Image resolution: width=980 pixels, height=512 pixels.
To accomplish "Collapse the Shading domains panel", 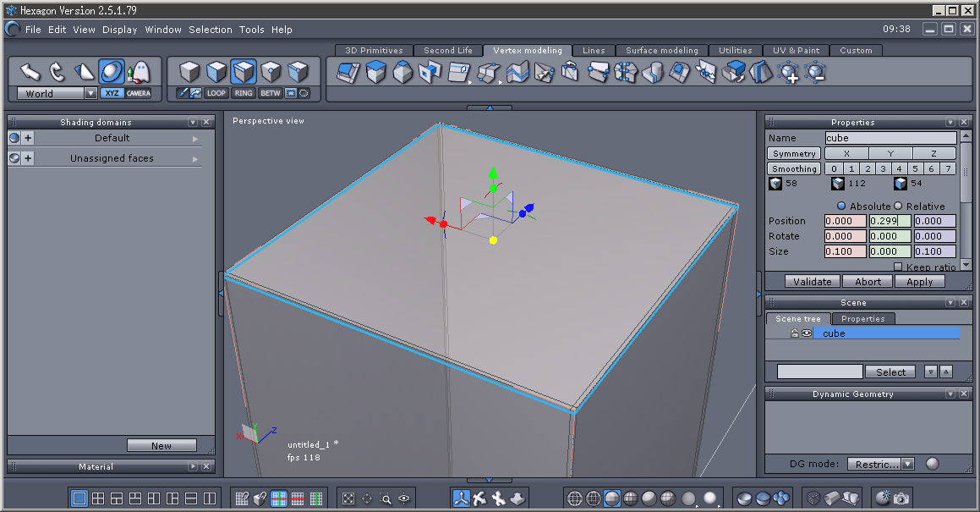I will tap(193, 122).
